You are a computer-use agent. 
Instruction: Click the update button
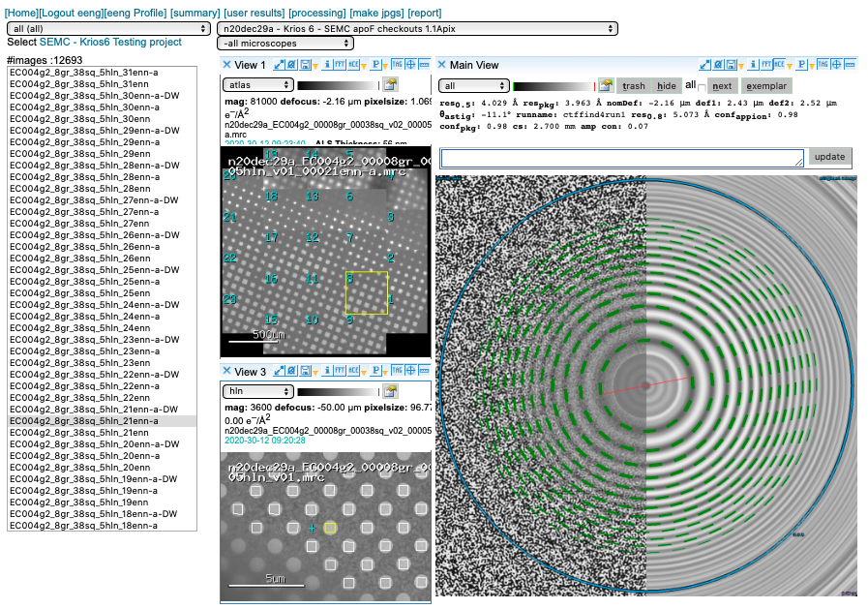click(829, 157)
